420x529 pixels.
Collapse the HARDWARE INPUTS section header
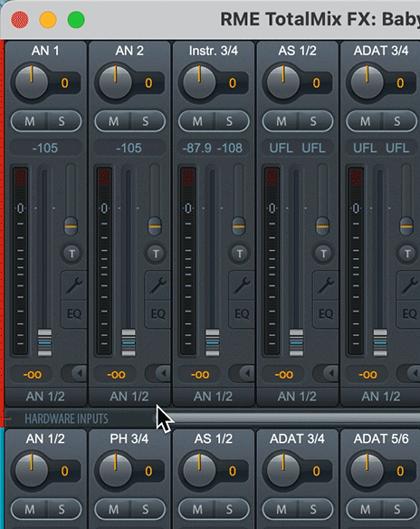(x=66, y=418)
